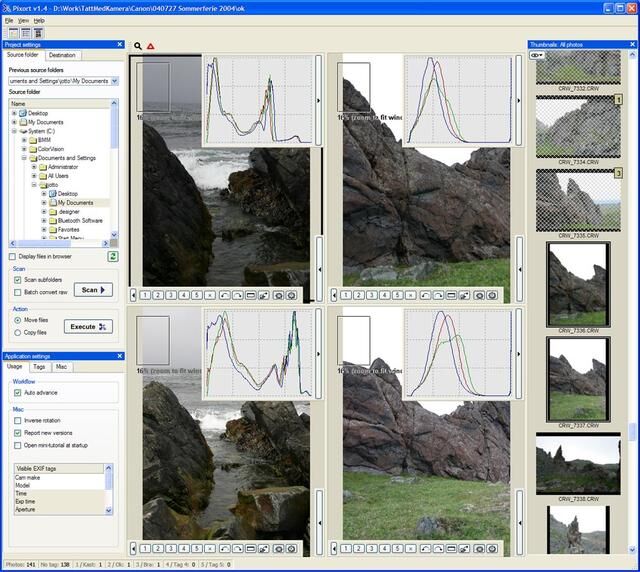Open the View menu

(x=23, y=20)
